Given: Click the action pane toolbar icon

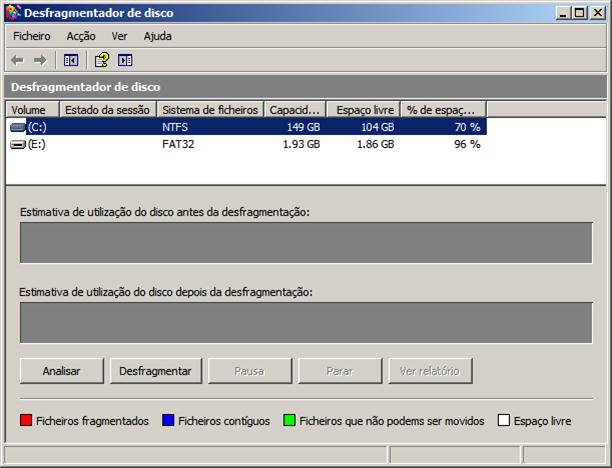Looking at the screenshot, I should (125, 60).
